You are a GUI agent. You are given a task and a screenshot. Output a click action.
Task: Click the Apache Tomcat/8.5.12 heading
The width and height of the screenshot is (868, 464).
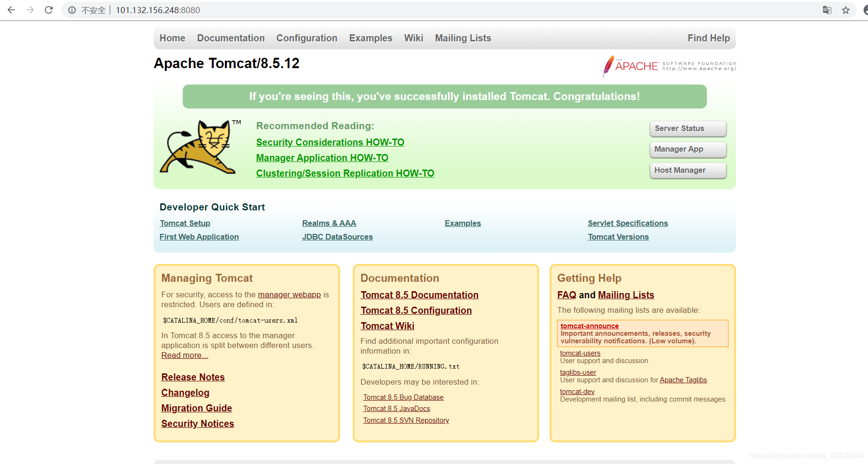[x=226, y=63]
